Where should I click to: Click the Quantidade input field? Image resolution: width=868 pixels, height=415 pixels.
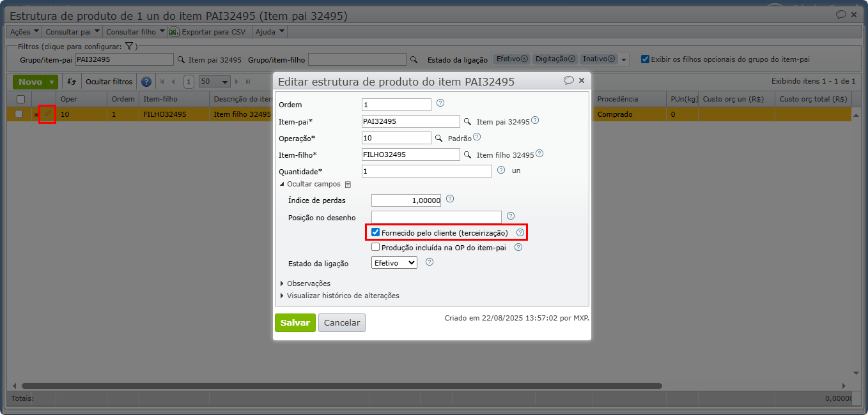click(x=427, y=171)
